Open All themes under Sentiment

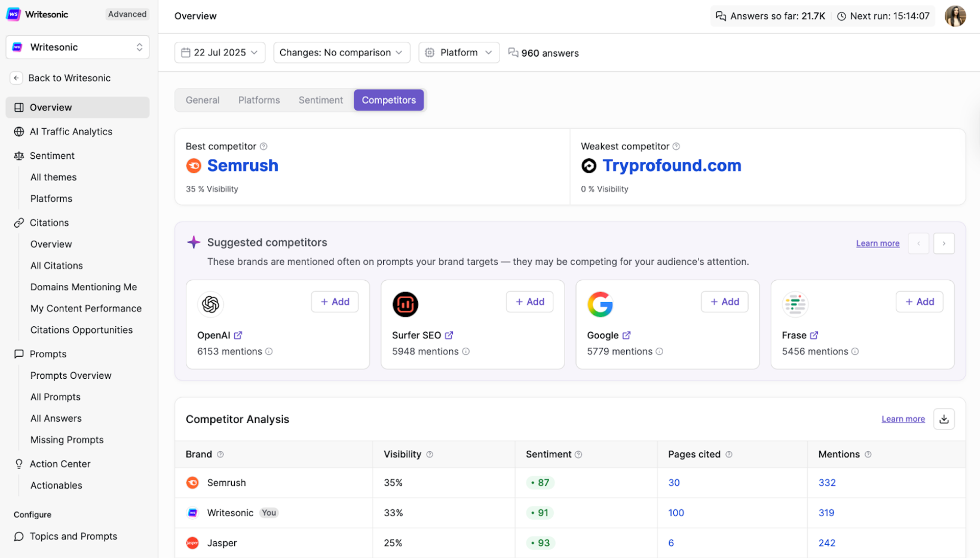[x=54, y=177]
